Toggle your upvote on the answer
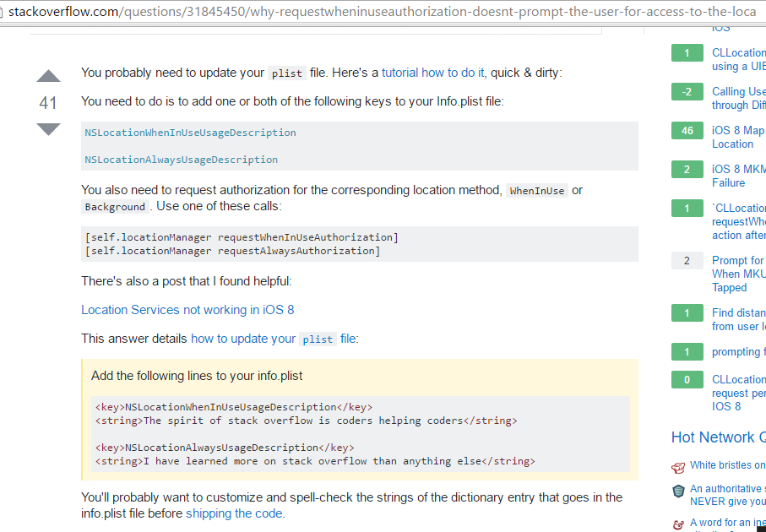Viewport: 766px width, 532px height. point(48,75)
